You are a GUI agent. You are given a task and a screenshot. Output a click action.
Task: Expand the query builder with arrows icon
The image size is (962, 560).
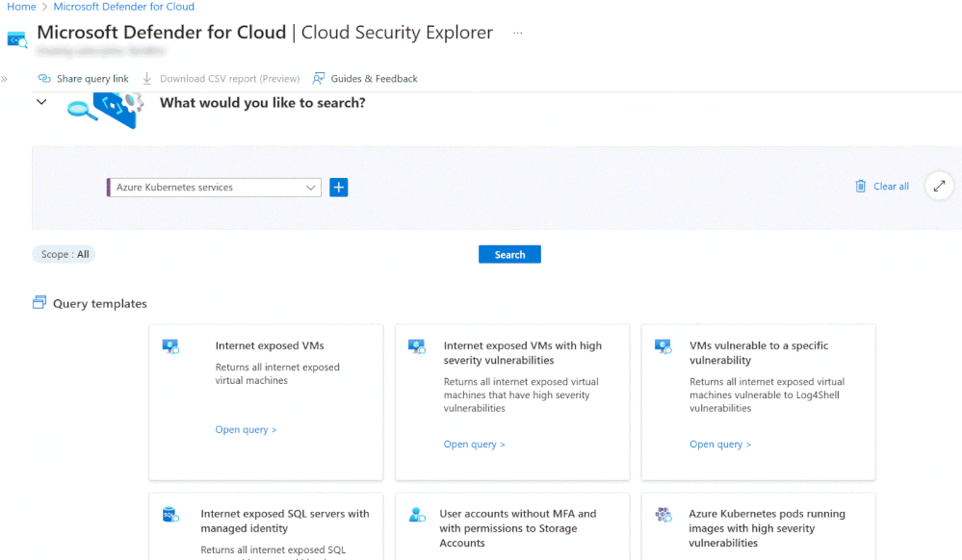[939, 186]
